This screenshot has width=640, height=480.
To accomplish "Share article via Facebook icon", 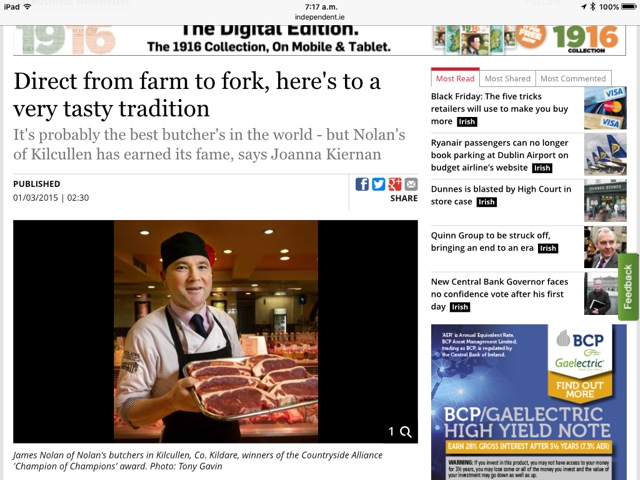I will (x=362, y=184).
